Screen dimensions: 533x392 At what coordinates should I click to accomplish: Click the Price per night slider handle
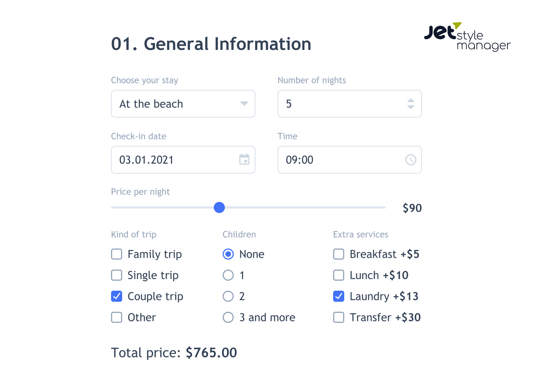pos(219,207)
